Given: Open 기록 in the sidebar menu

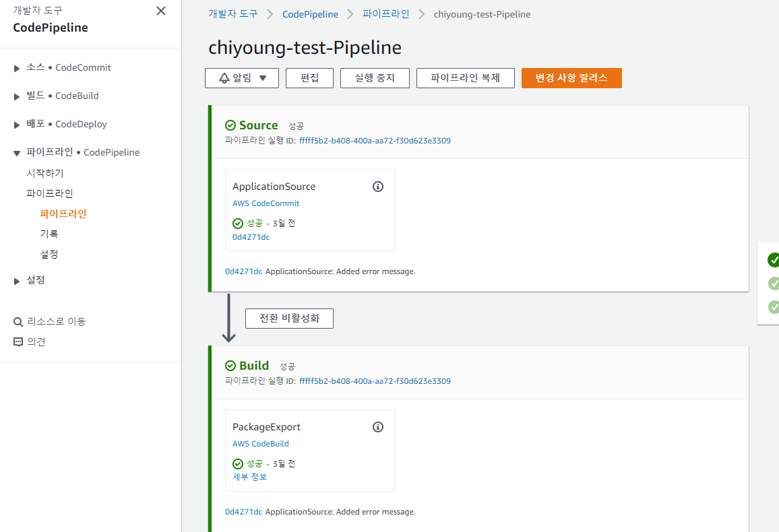Looking at the screenshot, I should [x=49, y=234].
